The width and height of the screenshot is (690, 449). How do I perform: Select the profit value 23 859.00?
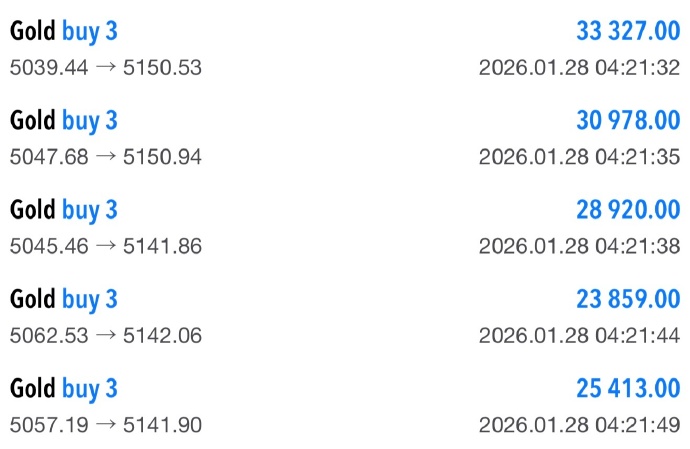tap(627, 298)
